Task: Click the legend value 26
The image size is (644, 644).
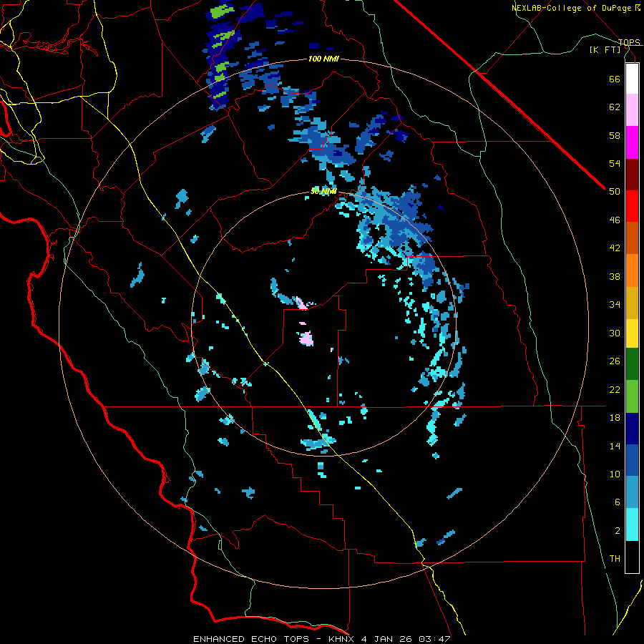Action: coord(615,361)
